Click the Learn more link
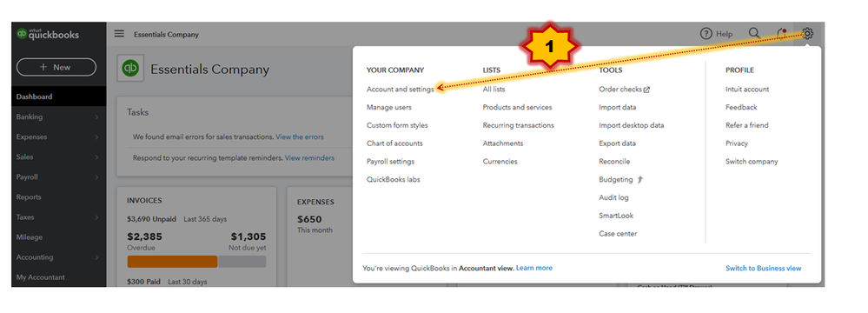Viewport: 868px width, 313px height. point(534,268)
